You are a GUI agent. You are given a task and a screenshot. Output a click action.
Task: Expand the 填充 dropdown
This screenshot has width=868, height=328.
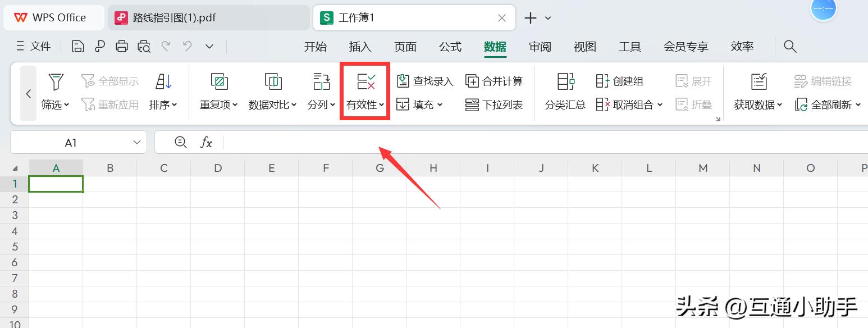click(x=440, y=105)
